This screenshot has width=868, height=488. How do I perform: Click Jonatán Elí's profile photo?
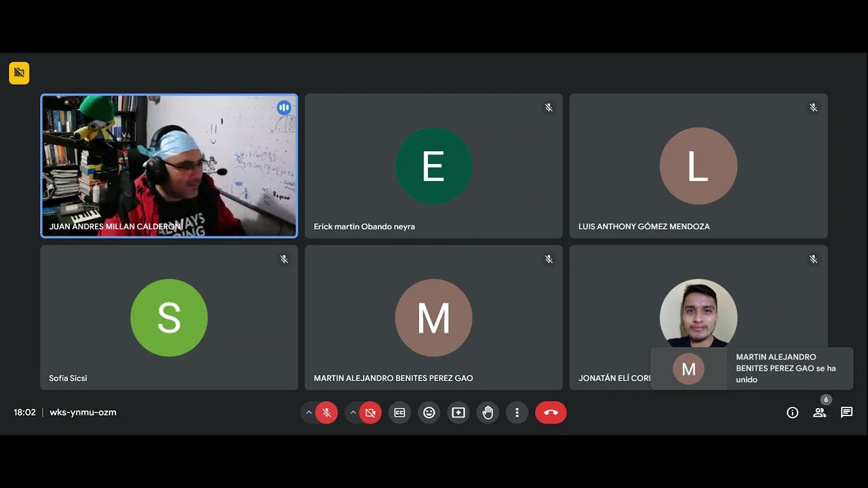tap(698, 313)
